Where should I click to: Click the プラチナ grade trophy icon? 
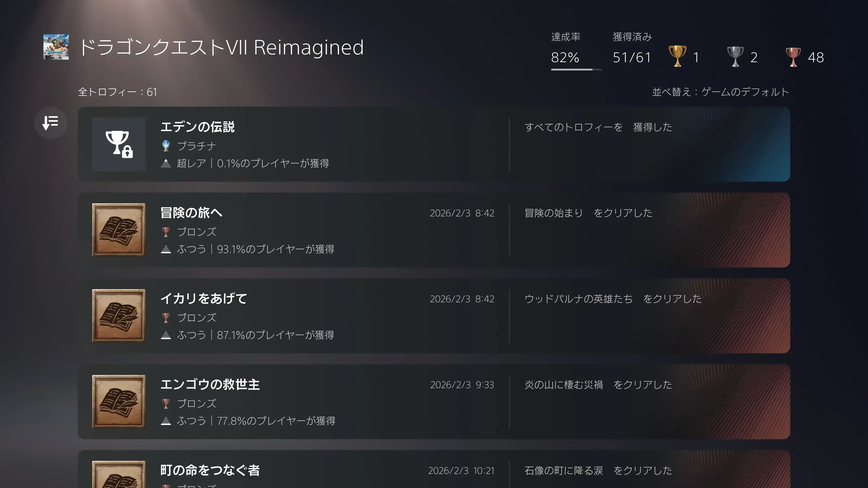coord(166,146)
